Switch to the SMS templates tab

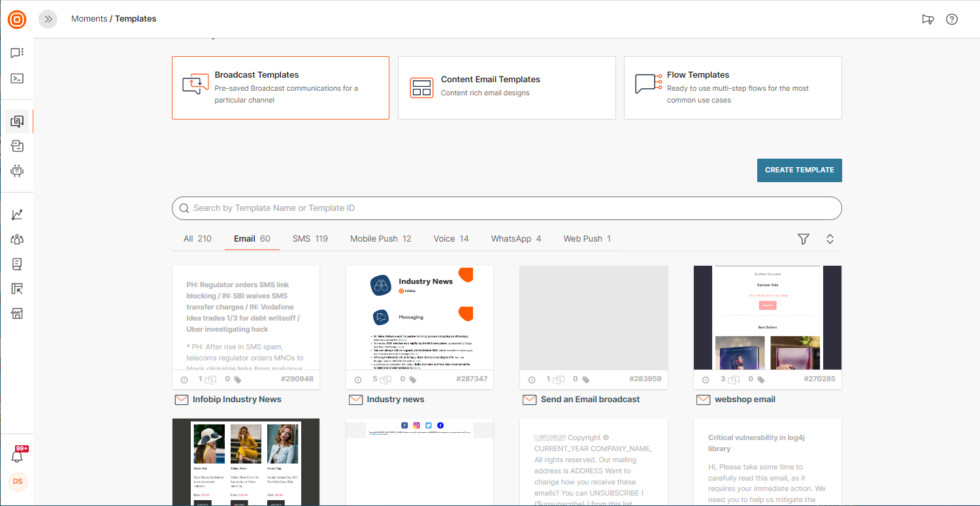(x=310, y=239)
